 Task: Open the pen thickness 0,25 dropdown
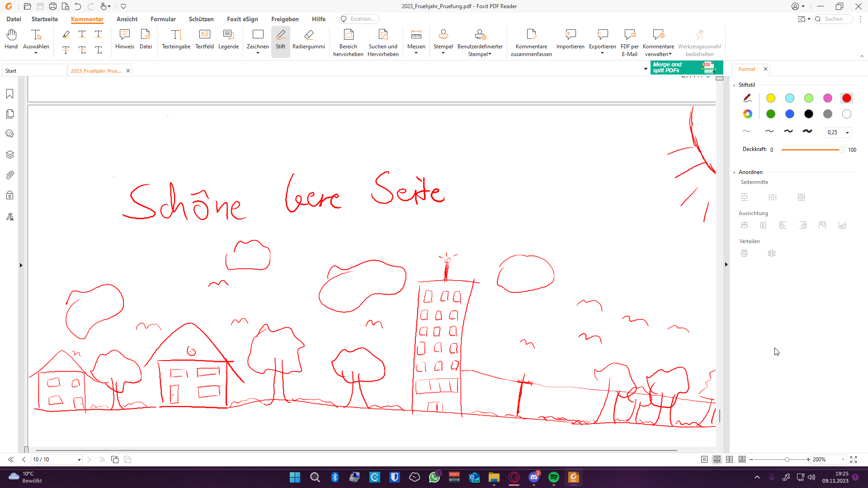[x=847, y=132]
